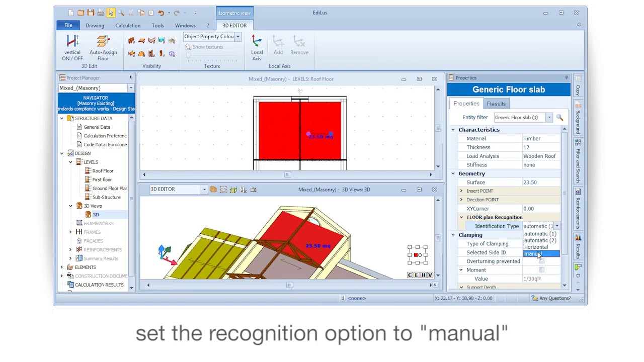Switch to the Results tab in Properties
This screenshot has width=644, height=362.
click(x=496, y=104)
